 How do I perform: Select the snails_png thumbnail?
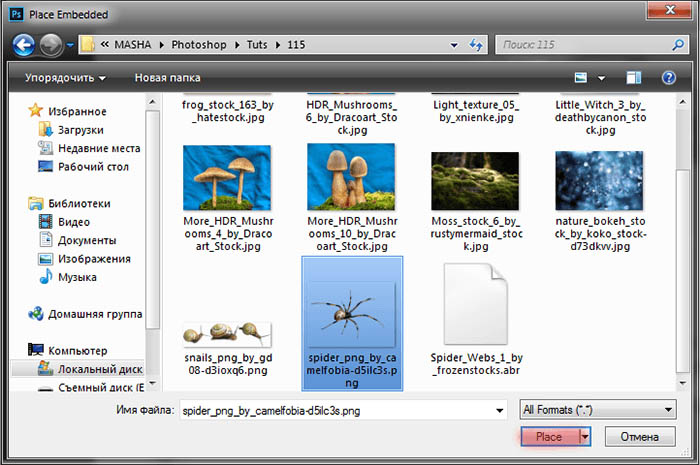tap(227, 334)
